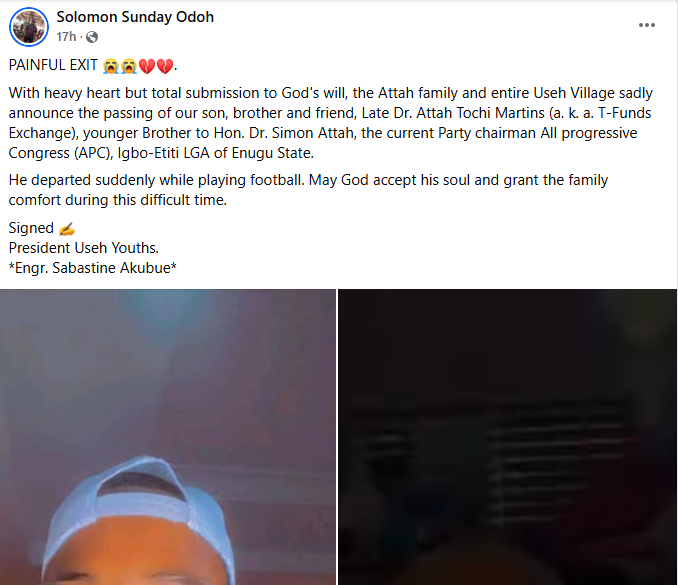Click the paragraph starting 'With heavy heart'
This screenshot has width=678, height=585.
click(331, 123)
